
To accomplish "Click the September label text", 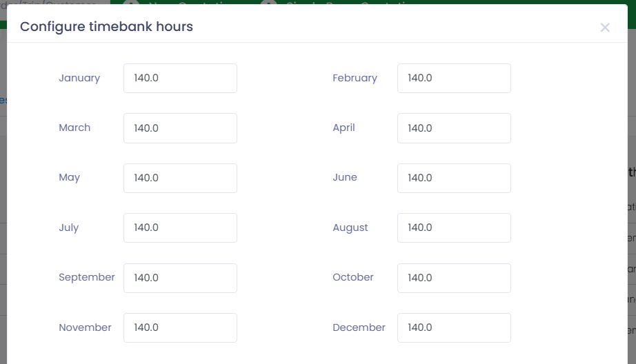I will (87, 277).
